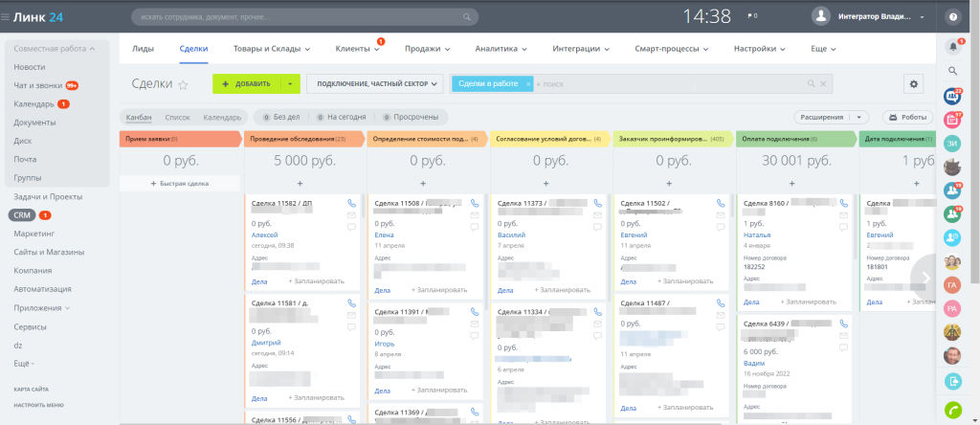Click the search magnifier in top search bar
Image resolution: width=980 pixels, height=425 pixels.
point(466,17)
